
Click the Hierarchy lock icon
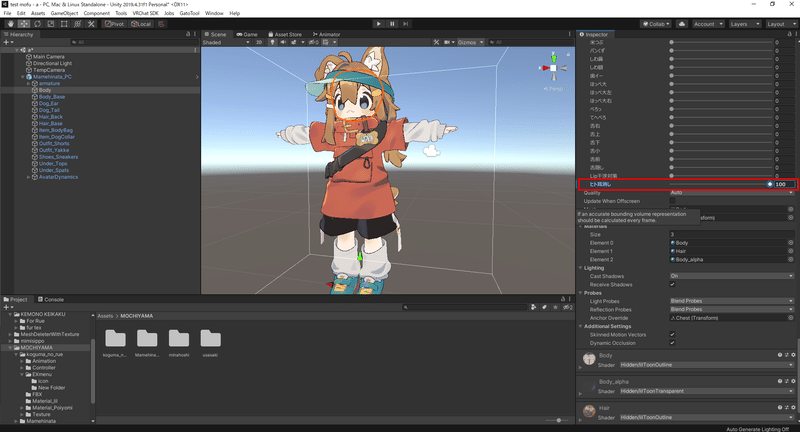click(x=188, y=34)
